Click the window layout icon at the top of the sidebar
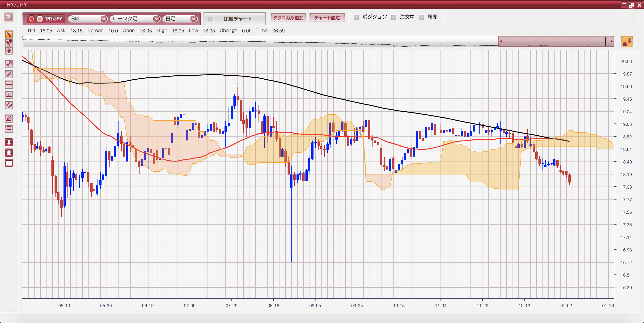The width and height of the screenshot is (644, 323). [x=9, y=17]
